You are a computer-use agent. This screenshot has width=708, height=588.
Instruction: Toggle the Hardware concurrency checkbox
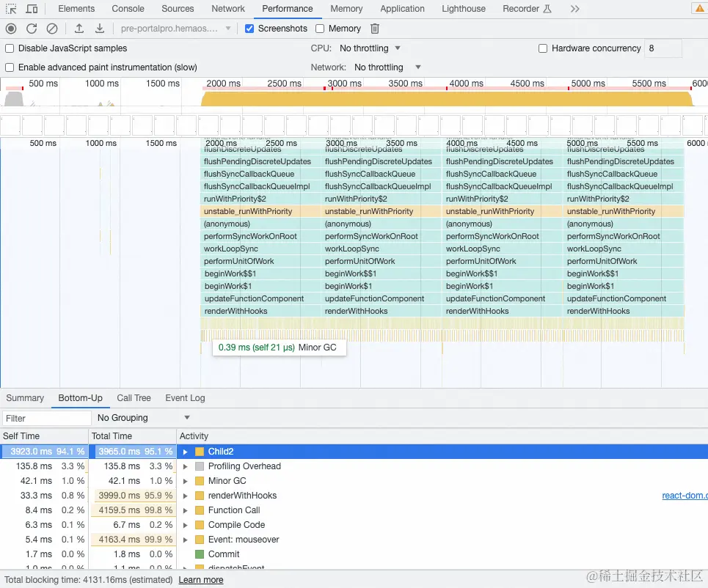(x=543, y=48)
